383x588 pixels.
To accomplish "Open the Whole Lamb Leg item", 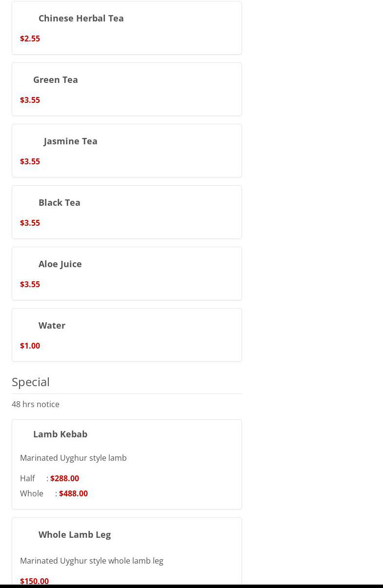I will point(74,534).
